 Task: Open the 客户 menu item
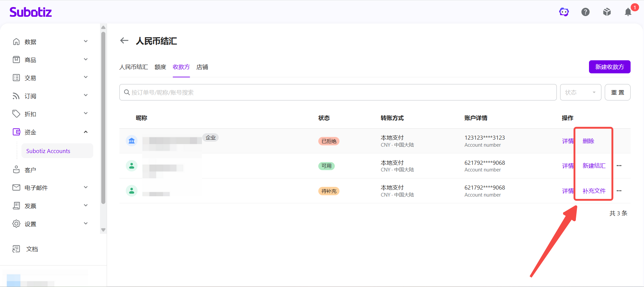pyautogui.click(x=30, y=170)
